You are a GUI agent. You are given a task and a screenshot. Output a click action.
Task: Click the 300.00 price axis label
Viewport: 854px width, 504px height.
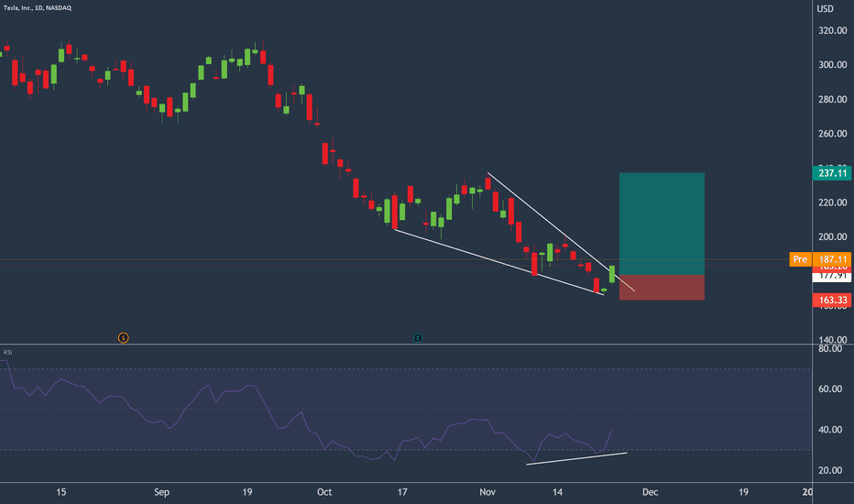tap(832, 65)
